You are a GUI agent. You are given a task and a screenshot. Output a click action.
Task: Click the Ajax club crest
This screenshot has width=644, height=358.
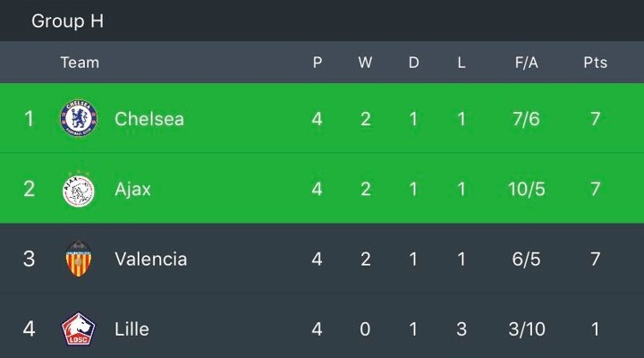tap(79, 190)
